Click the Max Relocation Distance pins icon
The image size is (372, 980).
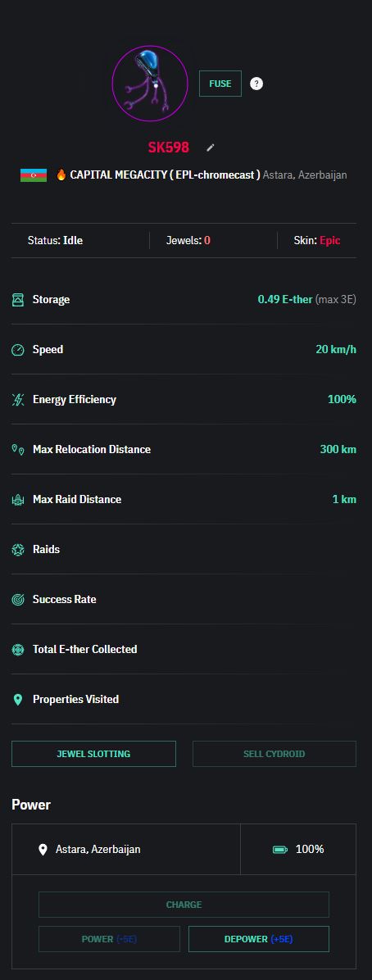click(x=18, y=449)
